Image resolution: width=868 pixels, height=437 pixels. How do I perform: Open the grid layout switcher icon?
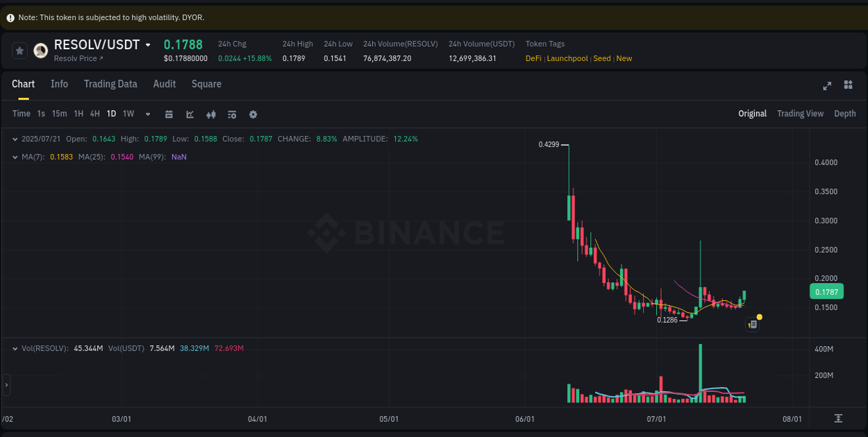click(x=848, y=85)
